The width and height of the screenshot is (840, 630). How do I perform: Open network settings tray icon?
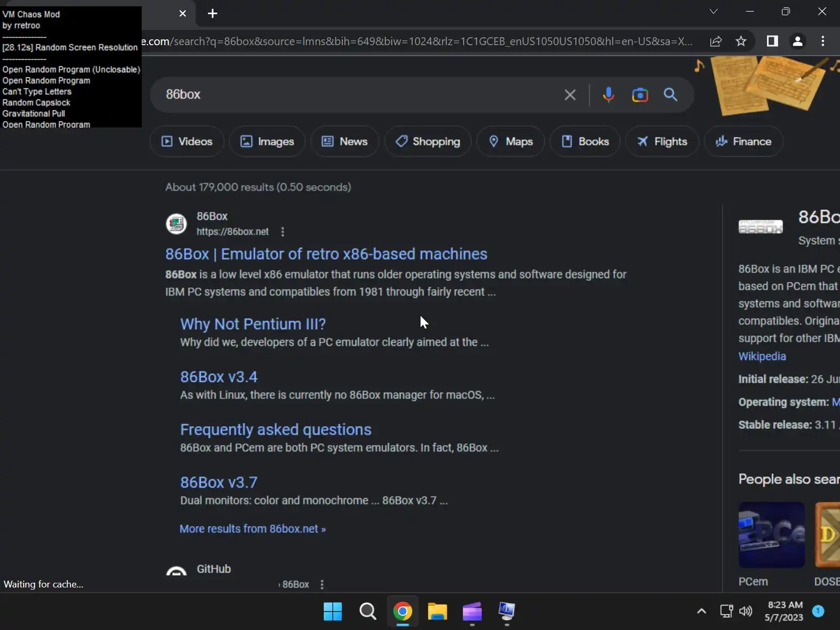pyautogui.click(x=727, y=611)
